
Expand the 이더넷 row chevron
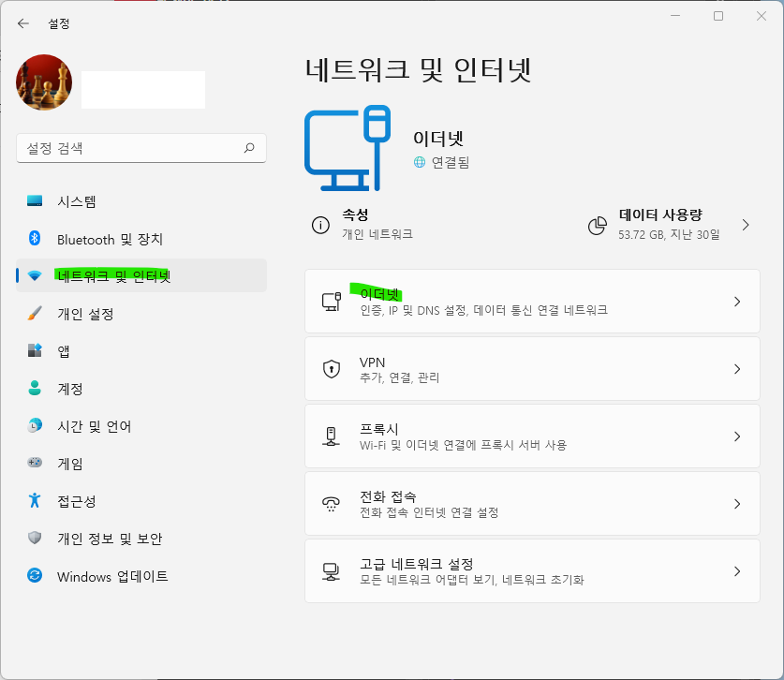[737, 302]
